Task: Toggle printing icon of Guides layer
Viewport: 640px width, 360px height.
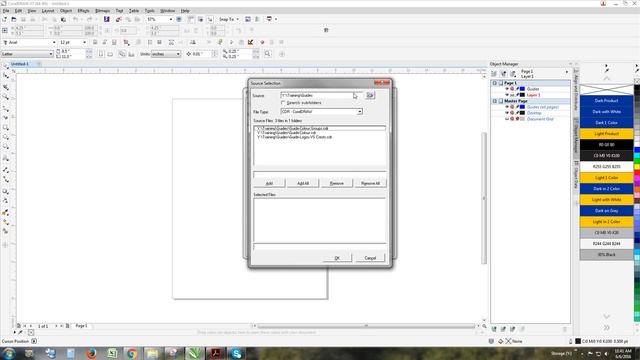Action: tap(512, 89)
